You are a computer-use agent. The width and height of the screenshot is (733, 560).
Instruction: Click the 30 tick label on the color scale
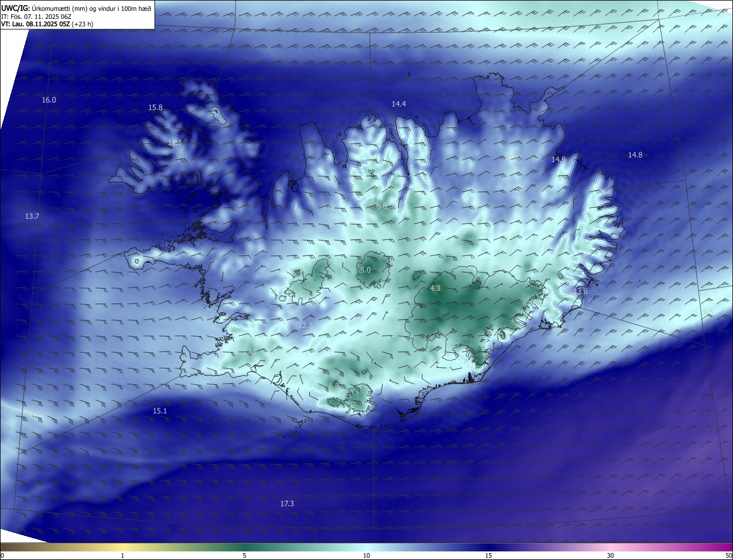pyautogui.click(x=610, y=555)
